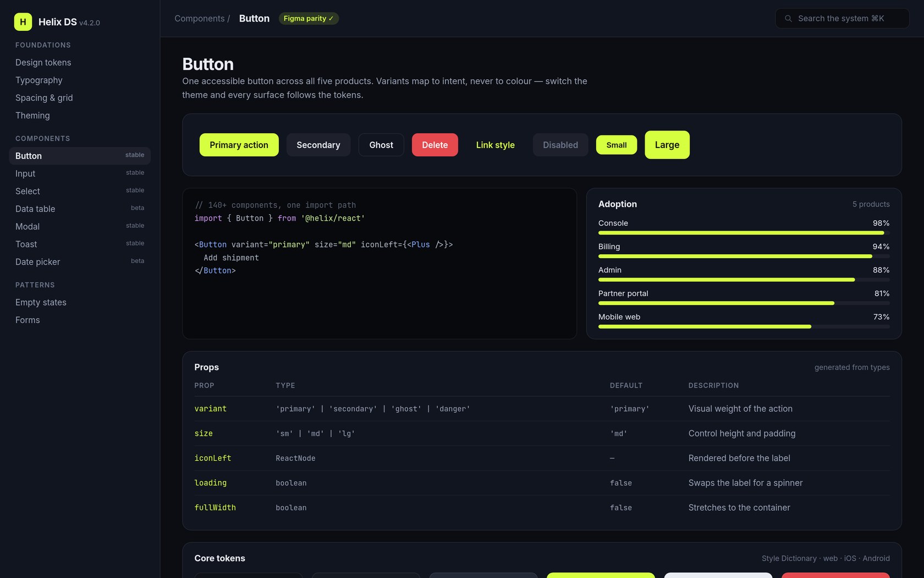Click the v4.2.0 version label

click(x=90, y=23)
